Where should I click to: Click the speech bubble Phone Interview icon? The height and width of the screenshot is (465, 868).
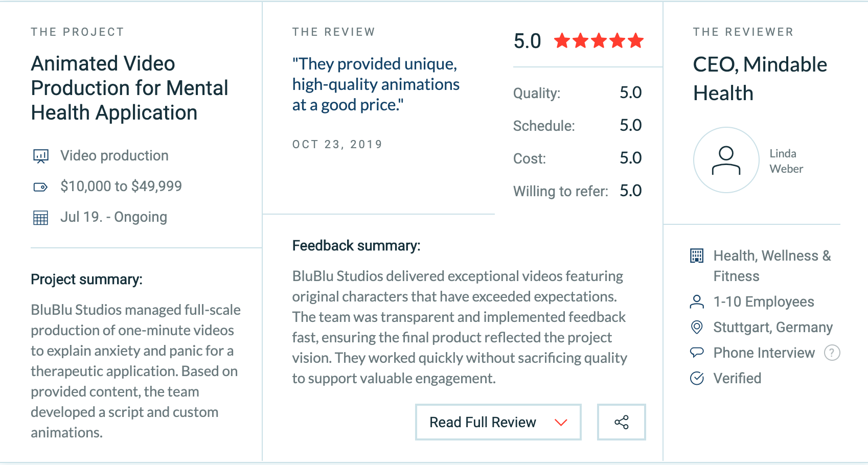[x=697, y=352]
